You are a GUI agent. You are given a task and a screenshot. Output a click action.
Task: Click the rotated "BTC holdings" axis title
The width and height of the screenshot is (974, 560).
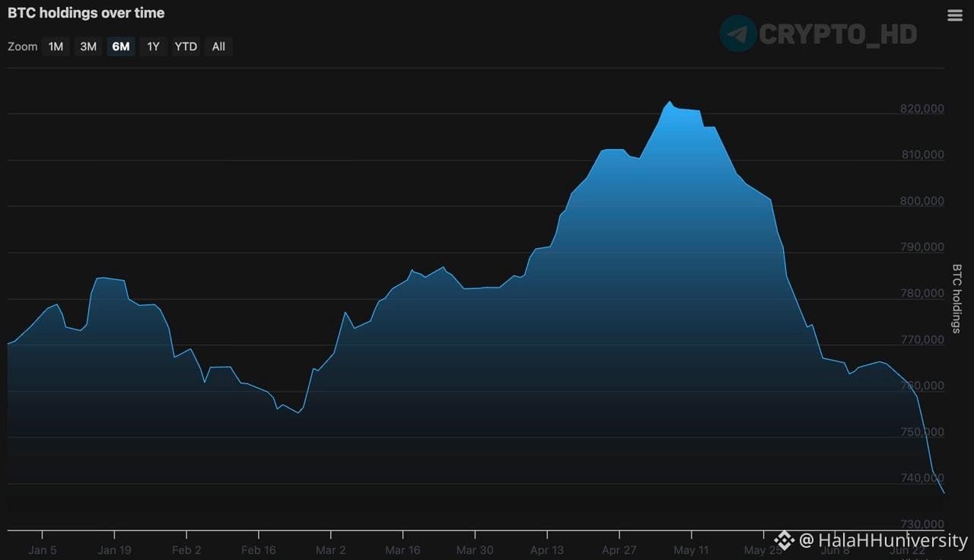(957, 298)
